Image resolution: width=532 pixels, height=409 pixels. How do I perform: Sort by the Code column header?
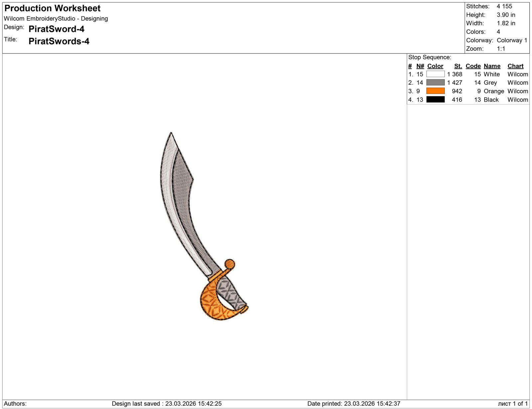(473, 66)
